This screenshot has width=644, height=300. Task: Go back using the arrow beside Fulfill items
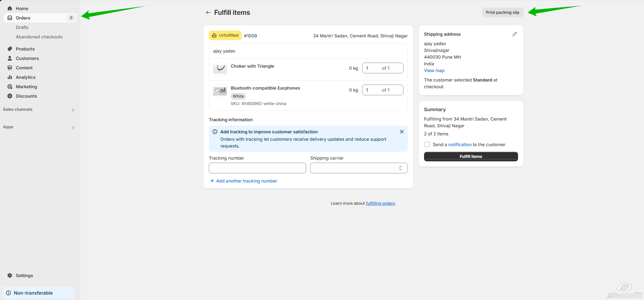coord(208,12)
